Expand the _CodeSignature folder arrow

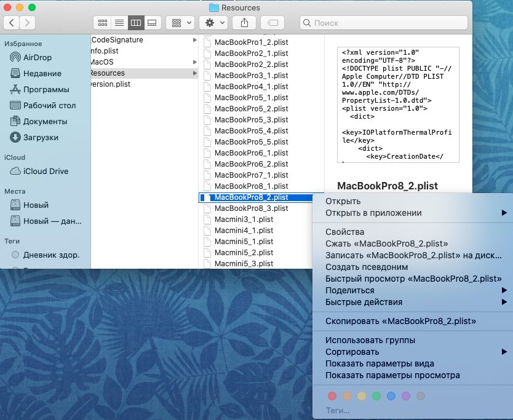coord(194,40)
